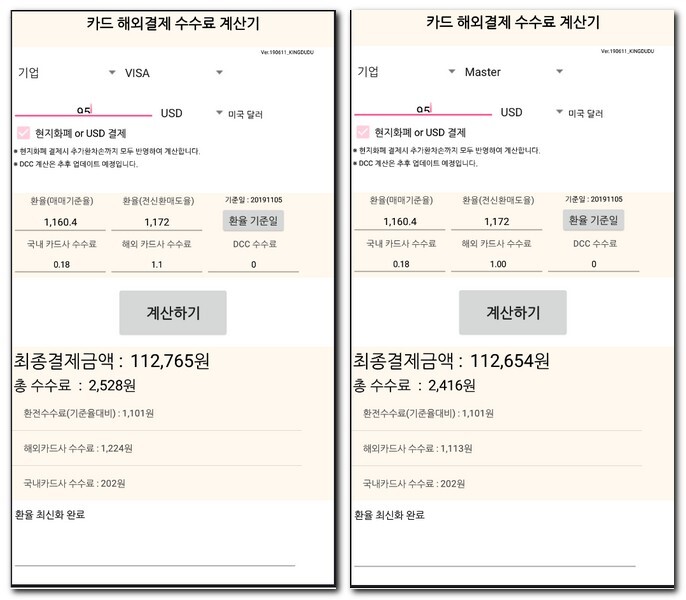686x600 pixels.
Task: Select 국내카드사 수수료 202원 line in VISA screen
Action: pos(74,483)
